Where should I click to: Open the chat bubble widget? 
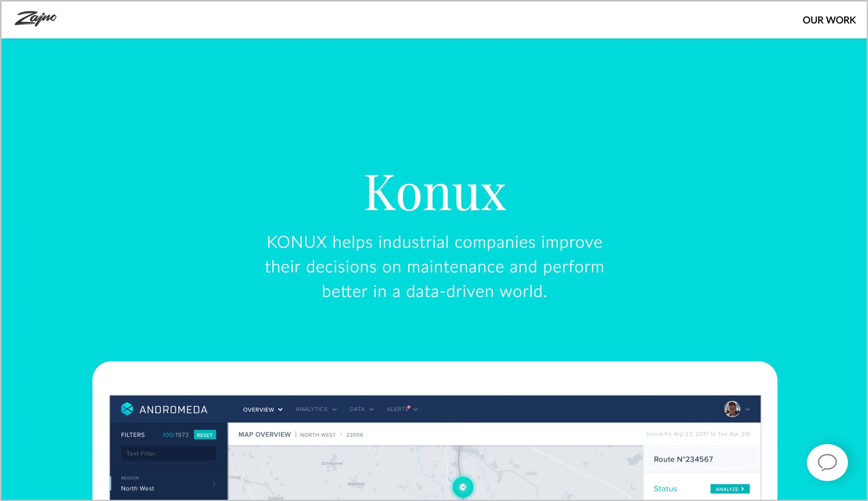[827, 462]
